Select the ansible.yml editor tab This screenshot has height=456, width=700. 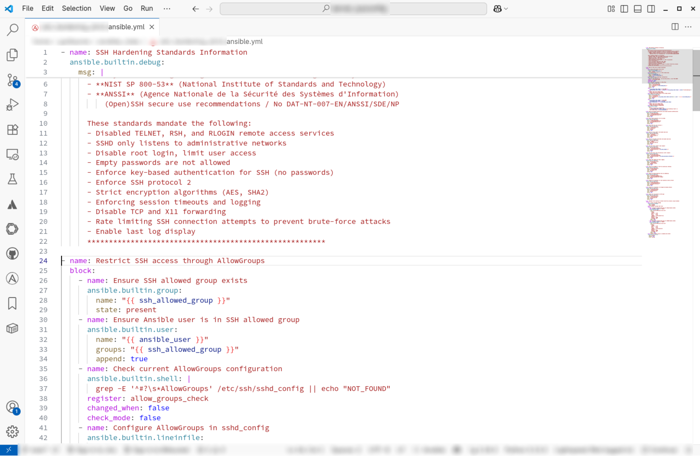92,27
